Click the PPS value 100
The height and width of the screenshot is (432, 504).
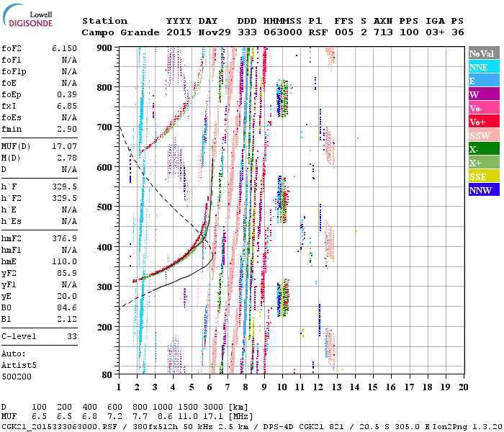(409, 32)
